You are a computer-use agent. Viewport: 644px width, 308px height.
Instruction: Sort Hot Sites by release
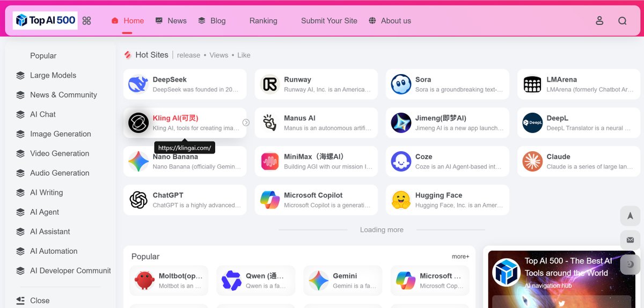tap(188, 55)
